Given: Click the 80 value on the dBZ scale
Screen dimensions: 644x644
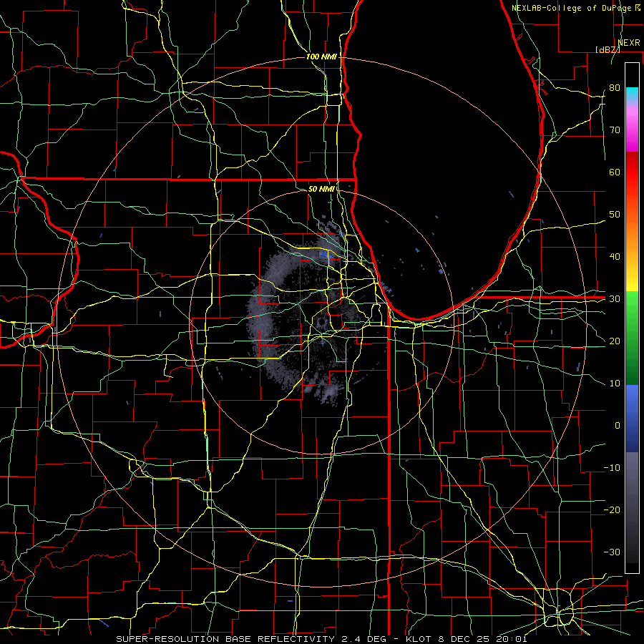Looking at the screenshot, I should (x=615, y=87).
